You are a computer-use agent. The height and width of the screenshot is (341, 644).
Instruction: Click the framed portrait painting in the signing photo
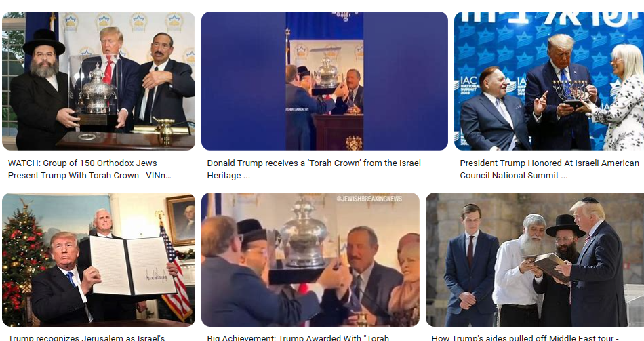click(x=180, y=220)
